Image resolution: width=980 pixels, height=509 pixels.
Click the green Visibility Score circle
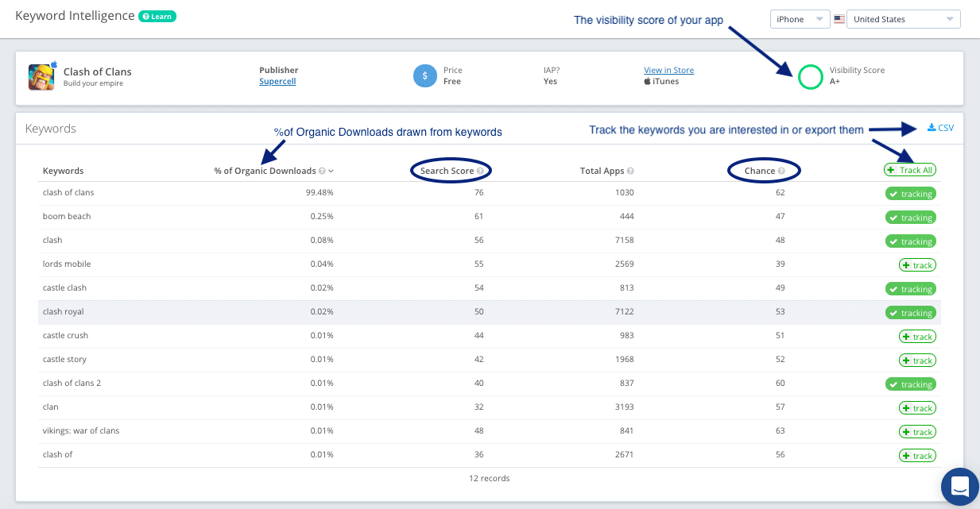[810, 76]
